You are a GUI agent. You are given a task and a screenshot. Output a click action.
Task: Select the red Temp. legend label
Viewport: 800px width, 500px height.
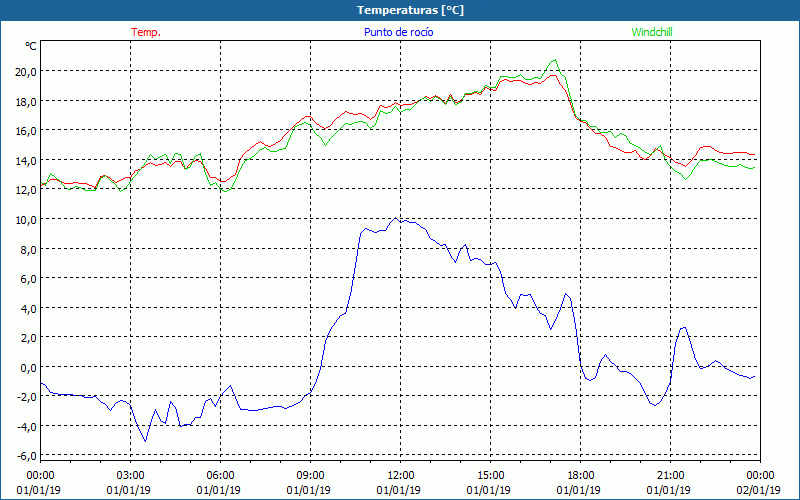coord(146,32)
